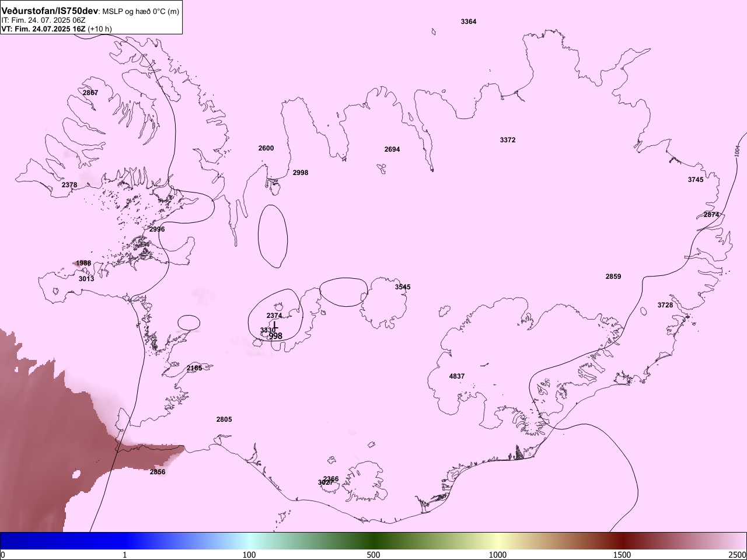Screen dimensions: 747x560
Task: Click the 2874 label
Action: point(711,215)
